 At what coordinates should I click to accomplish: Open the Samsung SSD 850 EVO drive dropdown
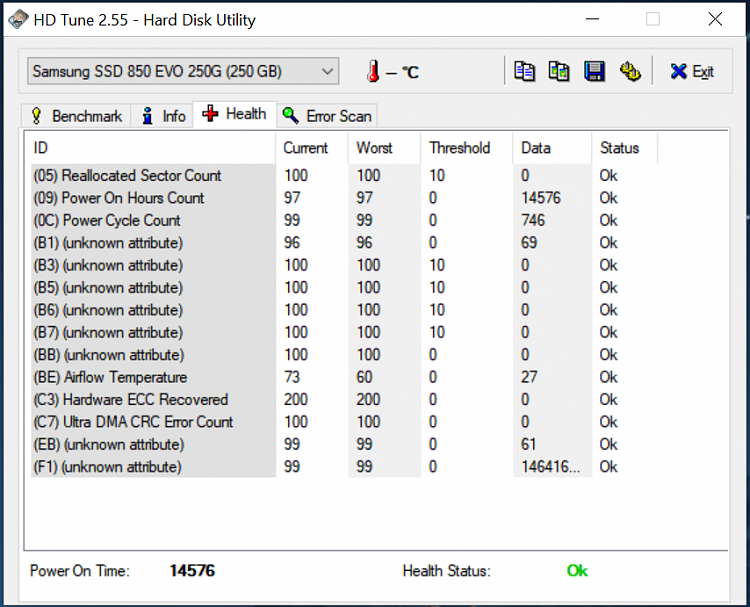coord(183,71)
